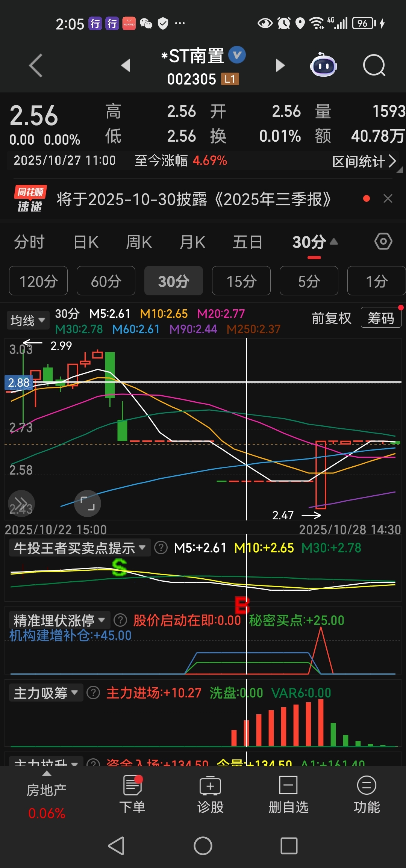Dismiss the news announcement banner
The image size is (406, 868).
pos(388,198)
